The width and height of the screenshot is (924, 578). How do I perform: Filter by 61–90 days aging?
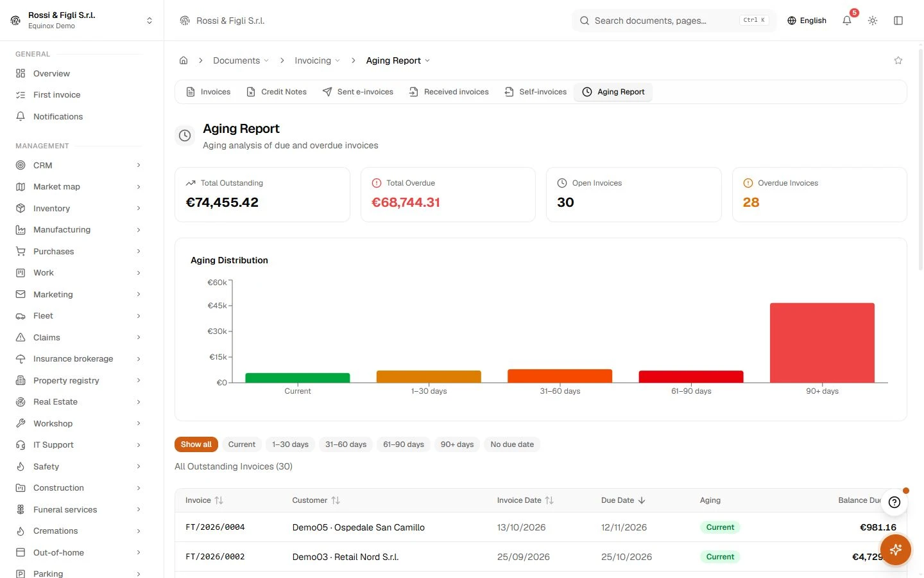(x=404, y=444)
